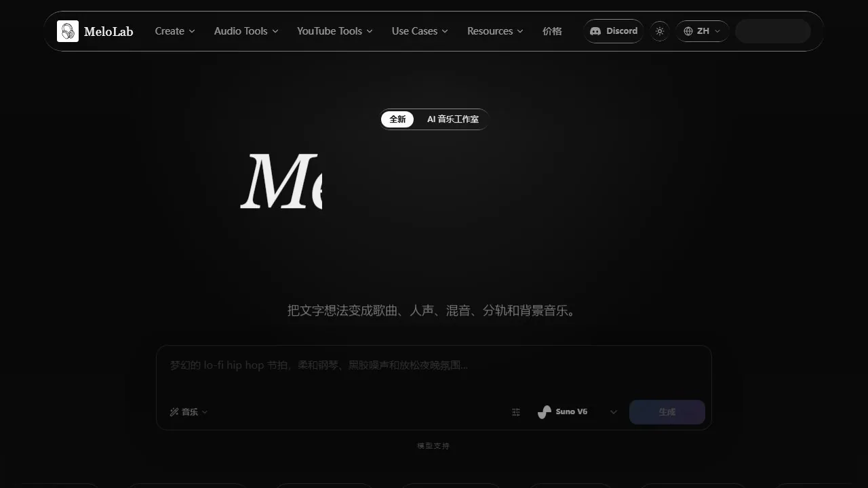Open the Discord community link

614,31
